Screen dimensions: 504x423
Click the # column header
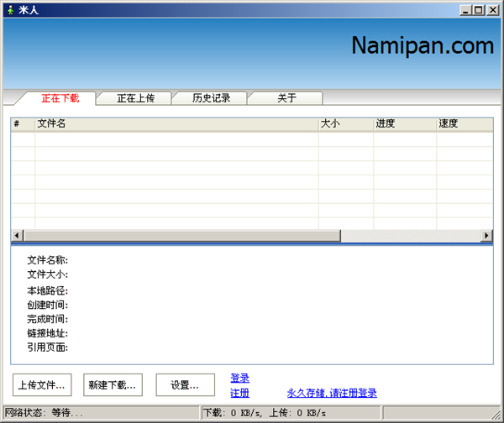(23, 124)
